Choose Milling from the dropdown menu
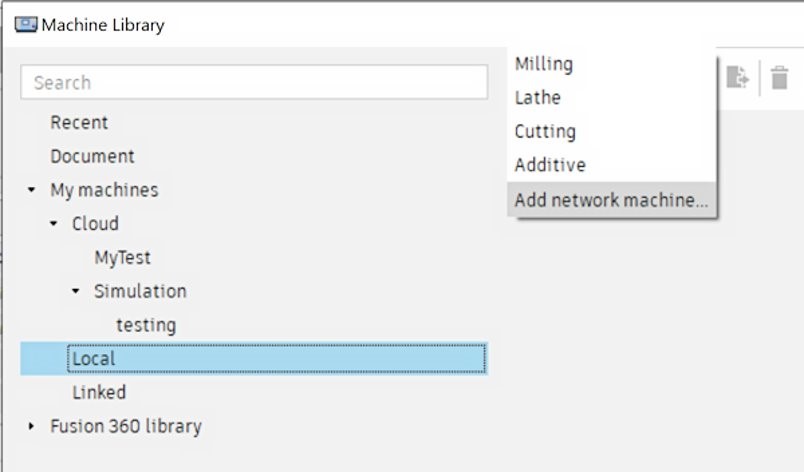Viewport: 804px width, 472px height. [544, 64]
